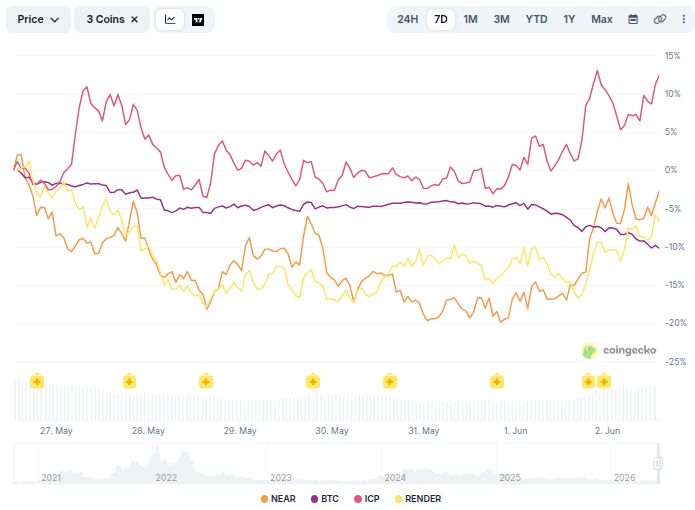This screenshot has width=695, height=510.
Task: Open the three-dot more options menu
Action: pos(683,19)
